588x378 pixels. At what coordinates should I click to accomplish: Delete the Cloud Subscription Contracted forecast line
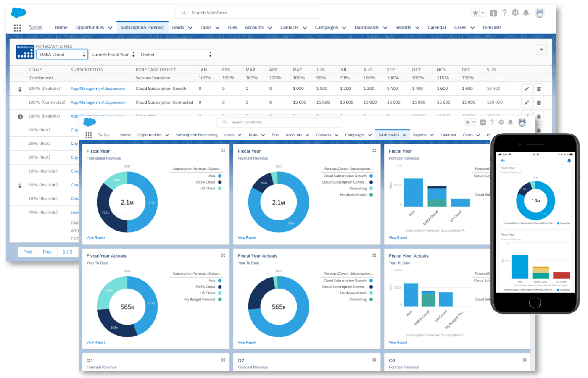pyautogui.click(x=538, y=102)
